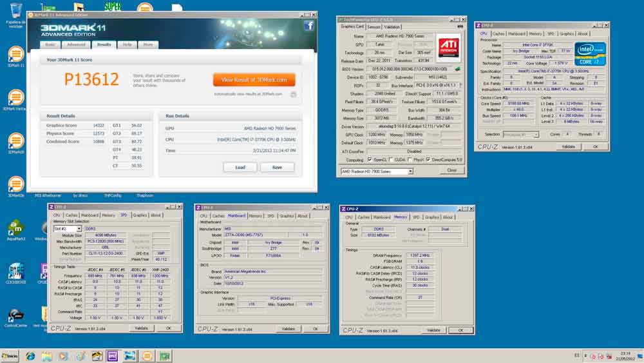
Task: Toggle the PhysX checkbox in GPU-Z
Action: click(410, 159)
